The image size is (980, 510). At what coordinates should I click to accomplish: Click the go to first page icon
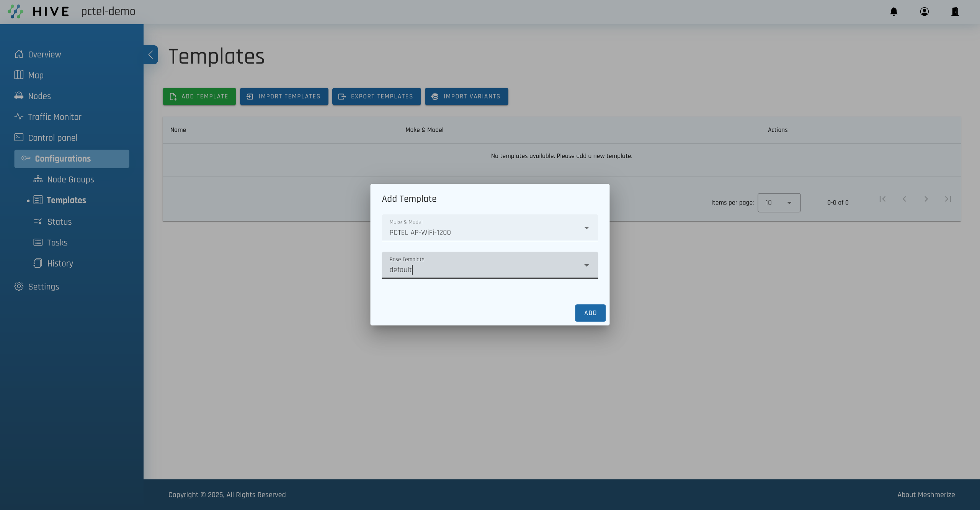882,199
